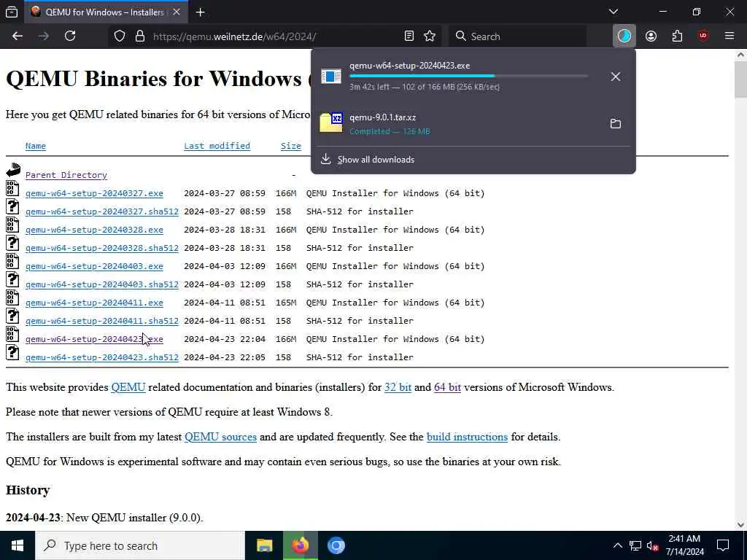
Task: Open the Windows Start menu
Action: pos(18,545)
